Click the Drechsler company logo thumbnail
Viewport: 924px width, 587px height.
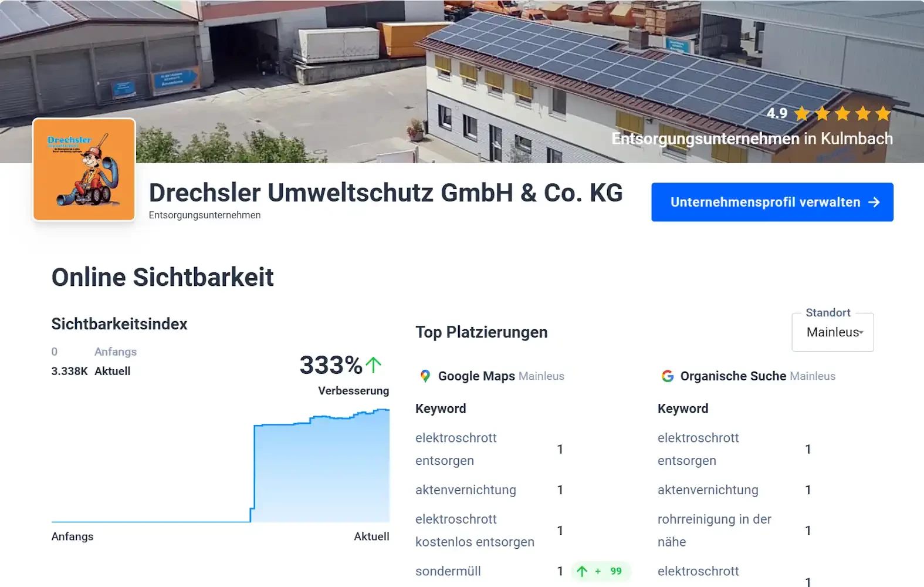tap(84, 170)
